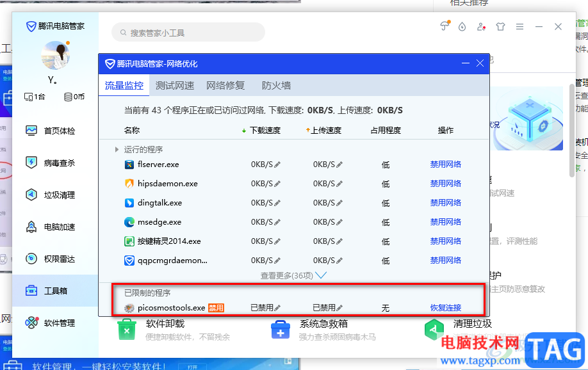
Task: Edit download speed limit for msedge.exe
Action: point(277,221)
